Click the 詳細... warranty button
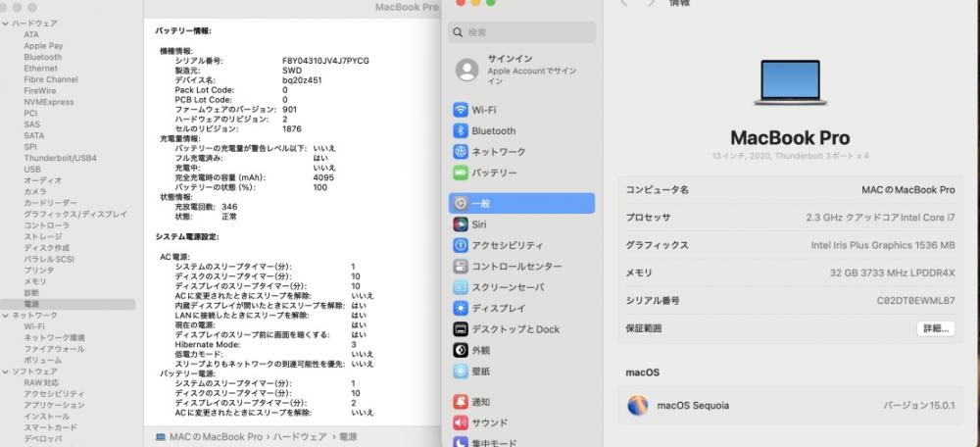The image size is (980, 447). [x=936, y=328]
